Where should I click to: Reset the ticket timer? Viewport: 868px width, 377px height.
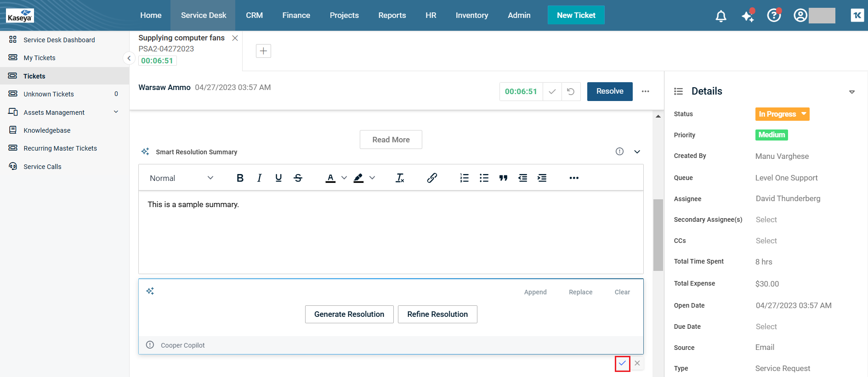coord(571,91)
